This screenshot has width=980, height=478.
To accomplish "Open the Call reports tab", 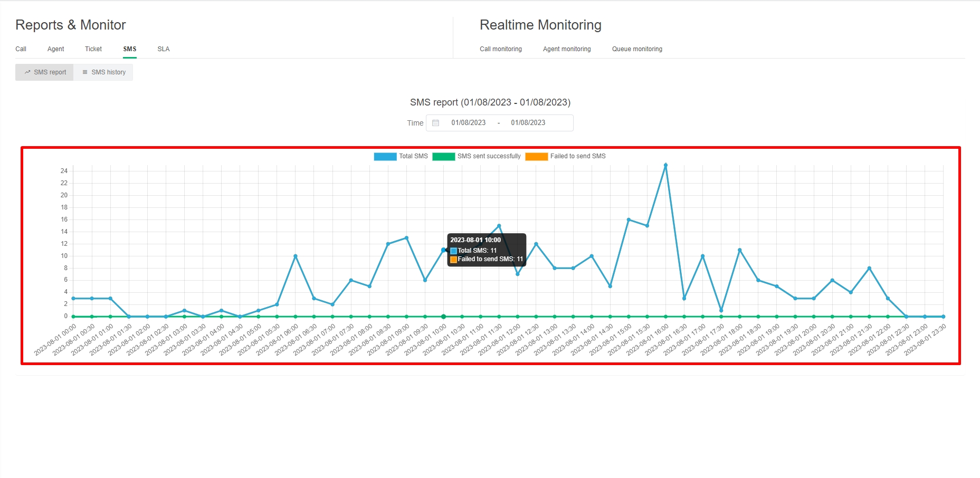I will click(21, 49).
